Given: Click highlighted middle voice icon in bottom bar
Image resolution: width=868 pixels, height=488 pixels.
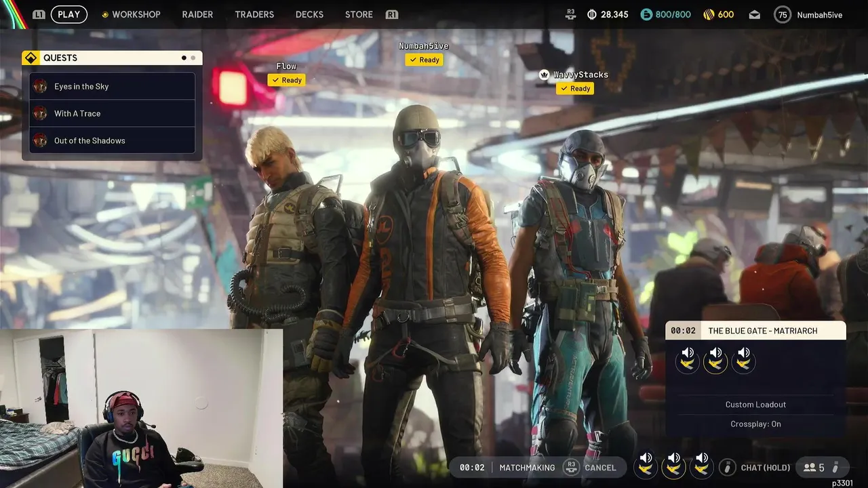Looking at the screenshot, I should click(x=673, y=466).
